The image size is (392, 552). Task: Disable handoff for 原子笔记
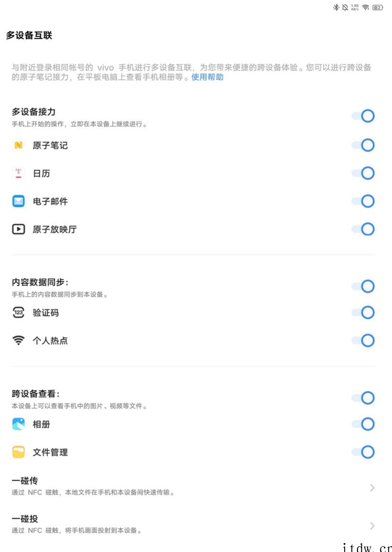(363, 145)
